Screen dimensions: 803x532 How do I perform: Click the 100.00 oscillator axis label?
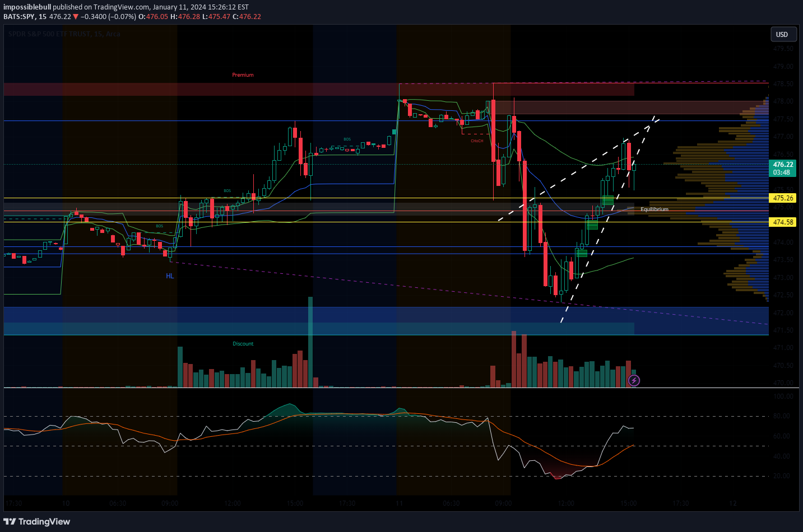tap(783, 396)
